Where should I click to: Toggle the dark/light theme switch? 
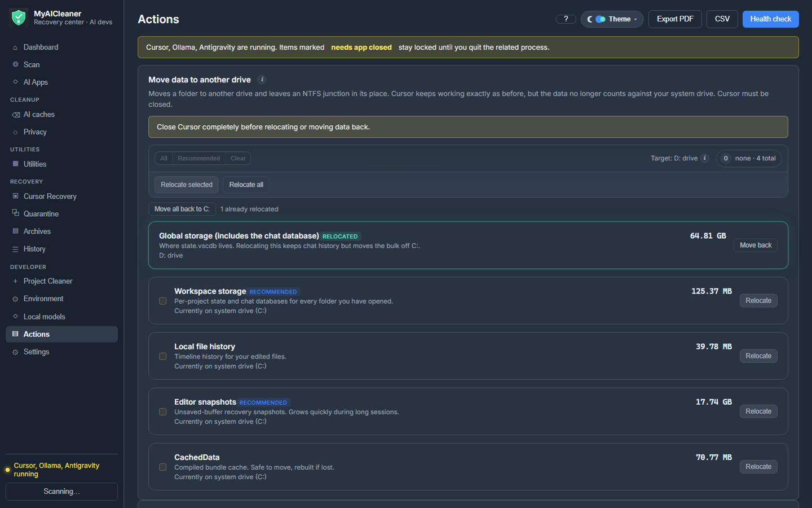(600, 19)
